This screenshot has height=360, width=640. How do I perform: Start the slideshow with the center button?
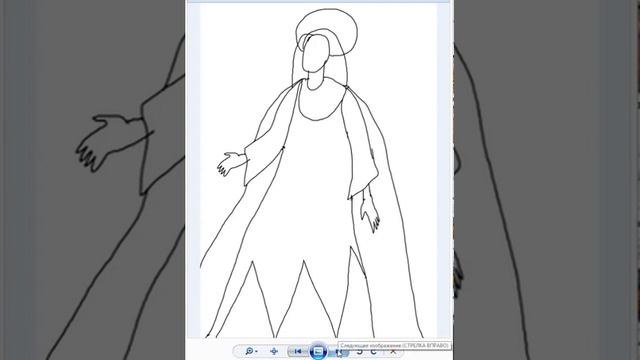(x=318, y=351)
